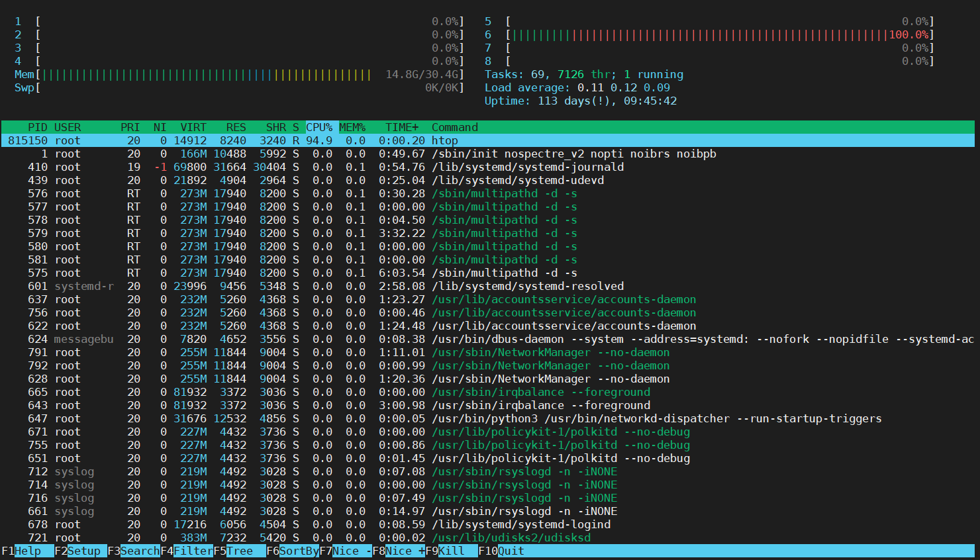
Task: Click F8 Nice plus button
Action: pos(399,551)
